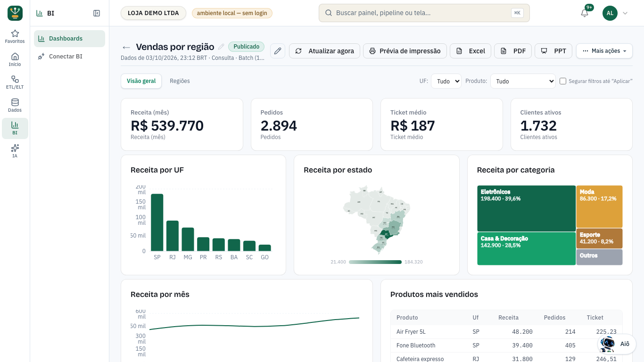
Task: Select Dashboards in BI menu
Action: [69, 39]
